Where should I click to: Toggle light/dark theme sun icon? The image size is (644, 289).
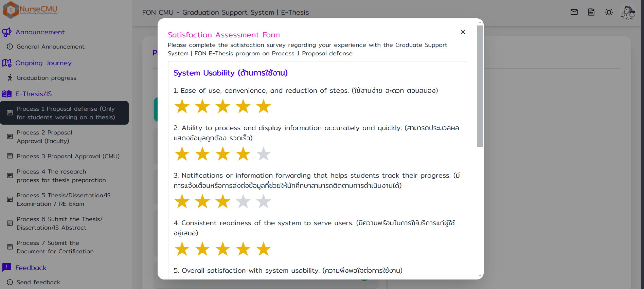609,12
